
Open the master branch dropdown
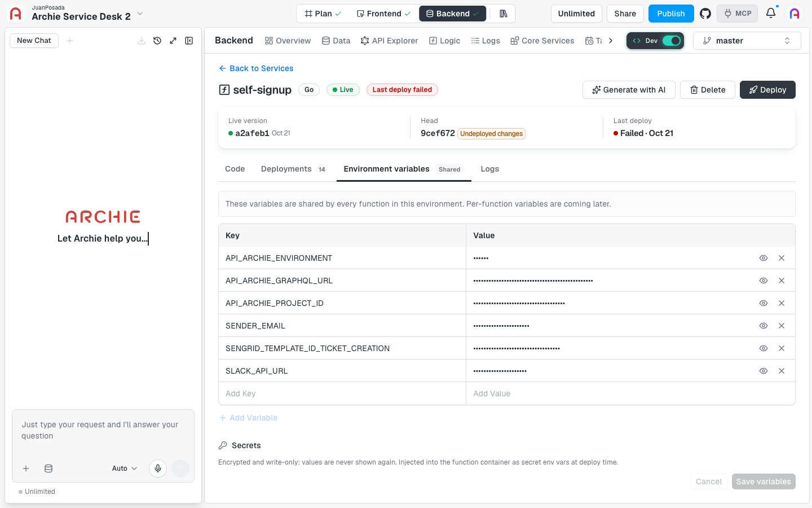[747, 41]
